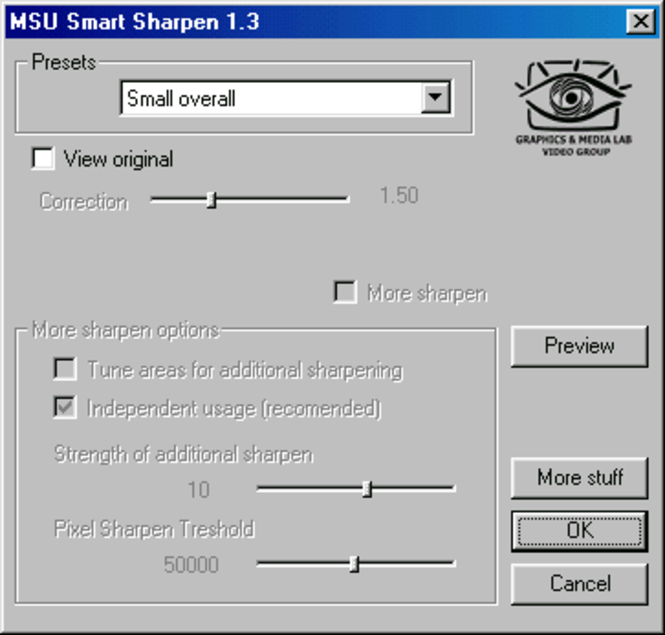The height and width of the screenshot is (635, 665).
Task: Close the MSU Smart Sharpen window
Action: pos(640,21)
